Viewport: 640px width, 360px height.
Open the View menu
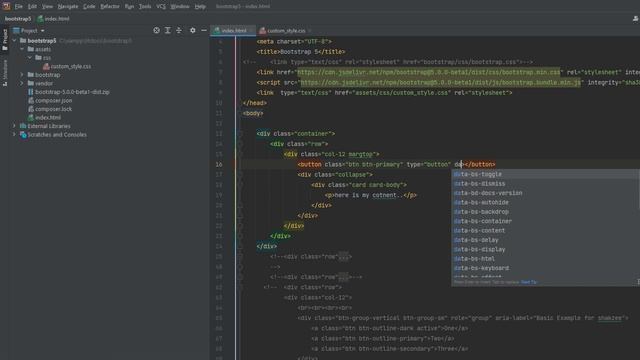pyautogui.click(x=47, y=7)
